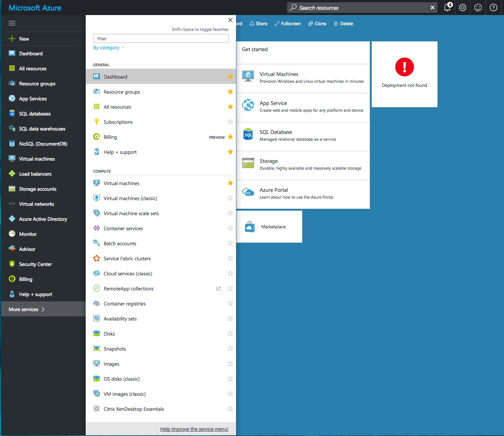This screenshot has width=504, height=436.
Task: Collapse the More services flyout
Action: click(230, 20)
